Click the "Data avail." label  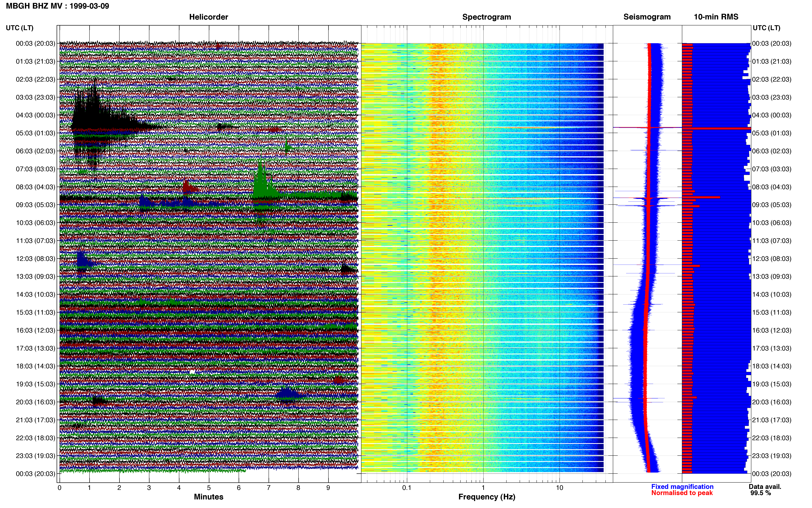(765, 486)
